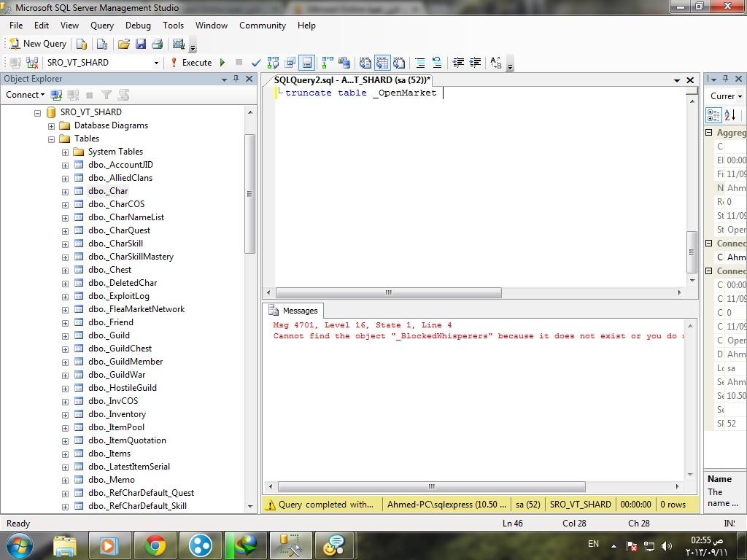
Task: Open the SRO_VT_SHARD database dropdown
Action: click(156, 63)
